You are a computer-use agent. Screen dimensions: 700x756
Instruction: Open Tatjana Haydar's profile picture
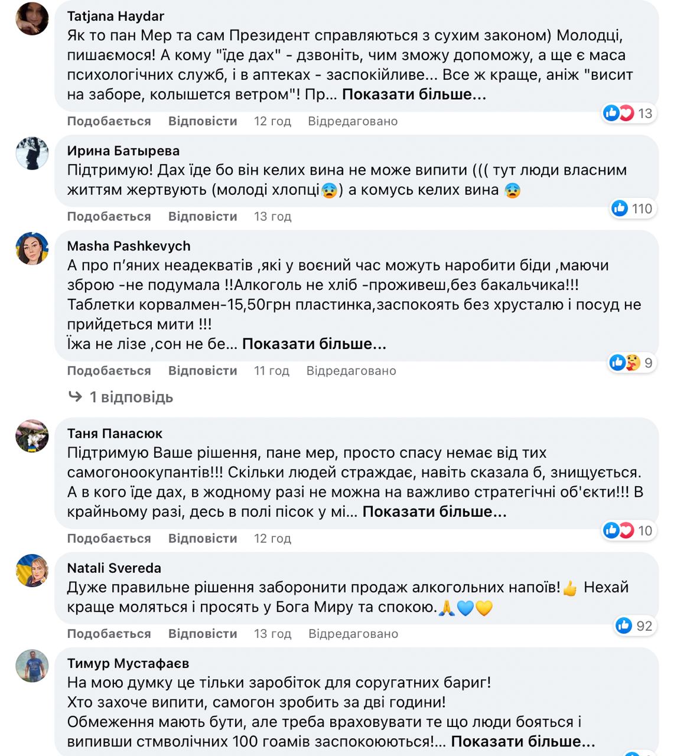tap(32, 19)
